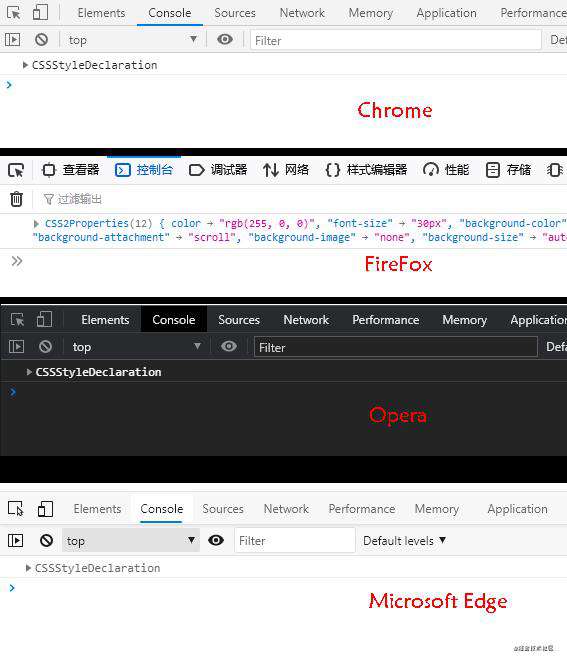Click the Filter field in Edge console
Image resolution: width=567 pixels, height=664 pixels.
(x=295, y=540)
